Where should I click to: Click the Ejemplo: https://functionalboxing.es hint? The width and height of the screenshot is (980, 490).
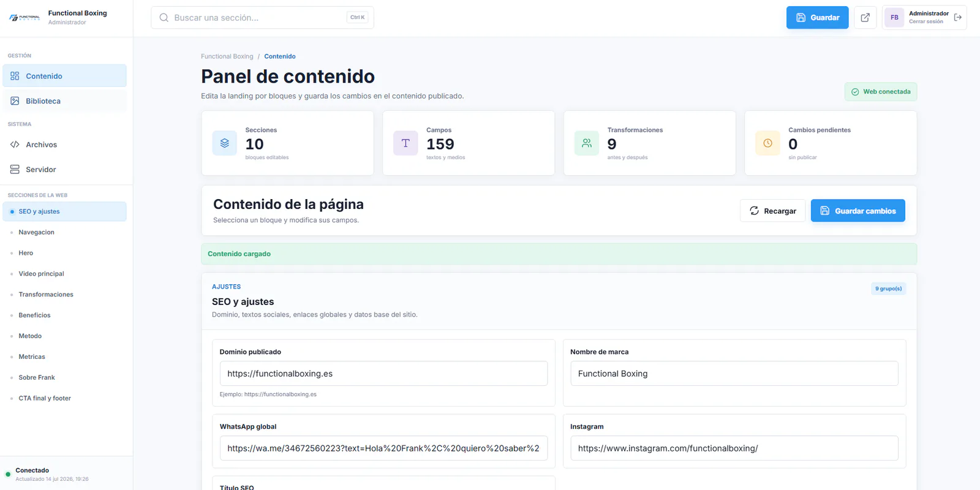[268, 394]
